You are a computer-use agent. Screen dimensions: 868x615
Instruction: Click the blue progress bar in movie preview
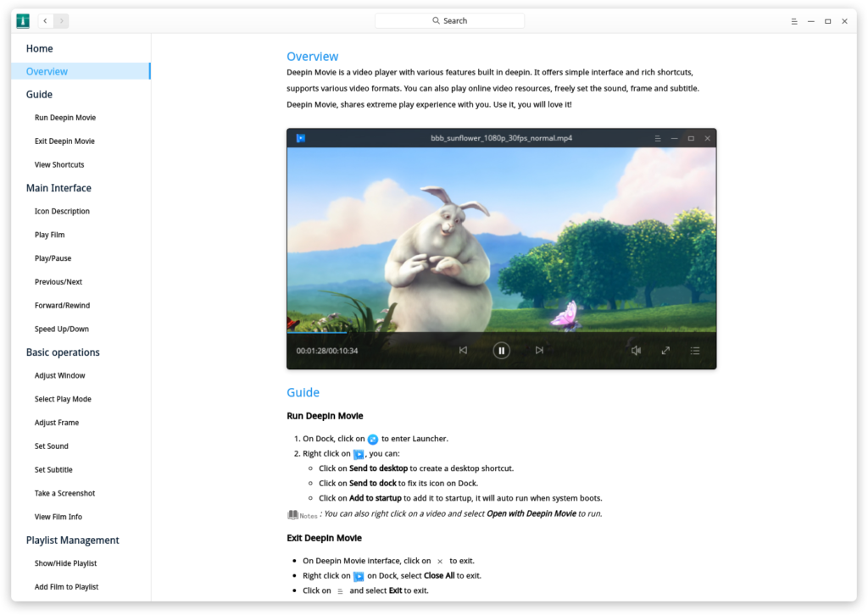point(317,332)
